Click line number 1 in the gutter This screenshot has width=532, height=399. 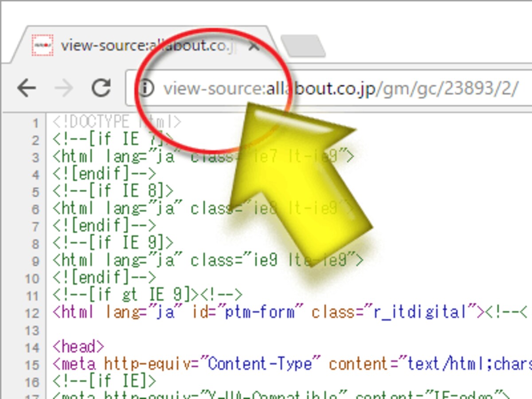click(x=35, y=123)
